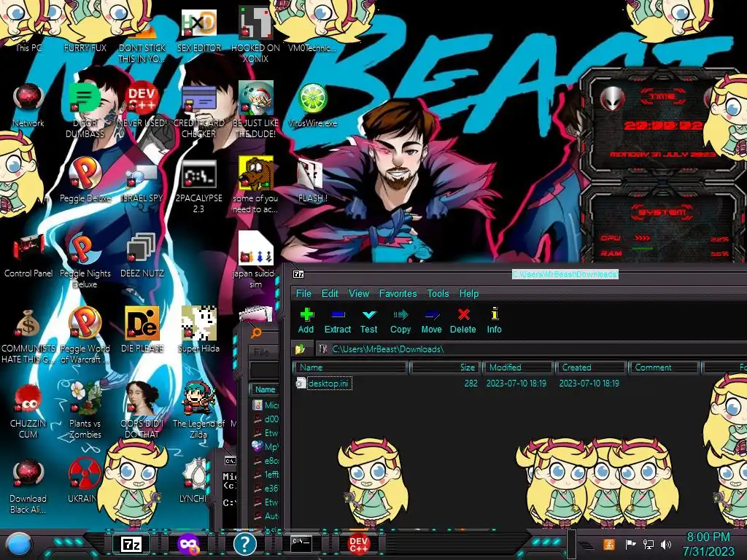Click the orange search icon in background window

(256, 332)
